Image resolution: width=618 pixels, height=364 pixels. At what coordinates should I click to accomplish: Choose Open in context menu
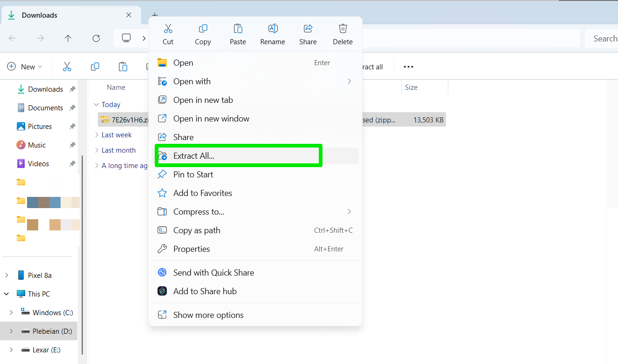tap(255, 63)
